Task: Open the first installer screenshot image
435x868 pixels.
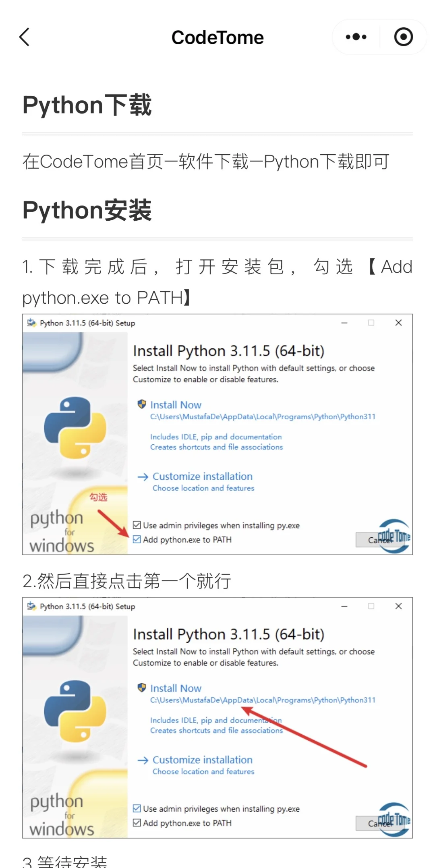Action: pyautogui.click(x=217, y=434)
